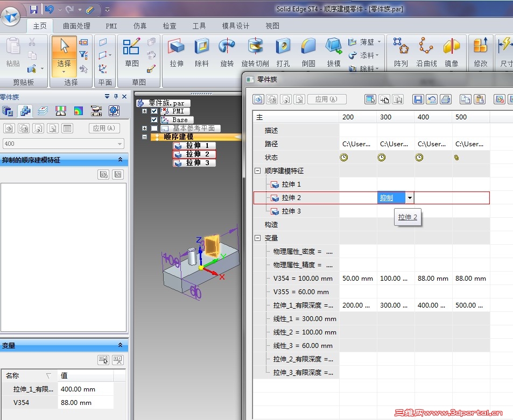Open the 曲面处理 ribbon tab
The height and width of the screenshot is (420, 513).
(76, 26)
